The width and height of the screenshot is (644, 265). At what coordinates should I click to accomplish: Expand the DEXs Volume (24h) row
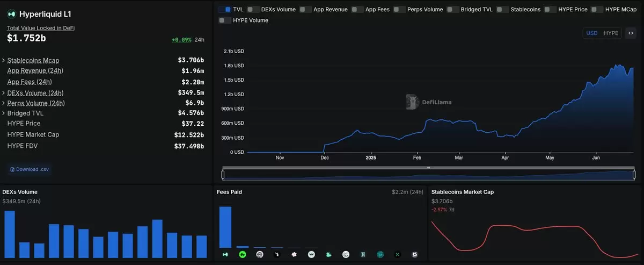click(4, 92)
